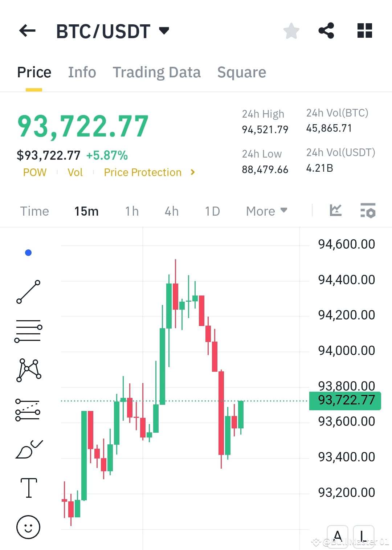Open the chart style selector icon

click(x=335, y=210)
